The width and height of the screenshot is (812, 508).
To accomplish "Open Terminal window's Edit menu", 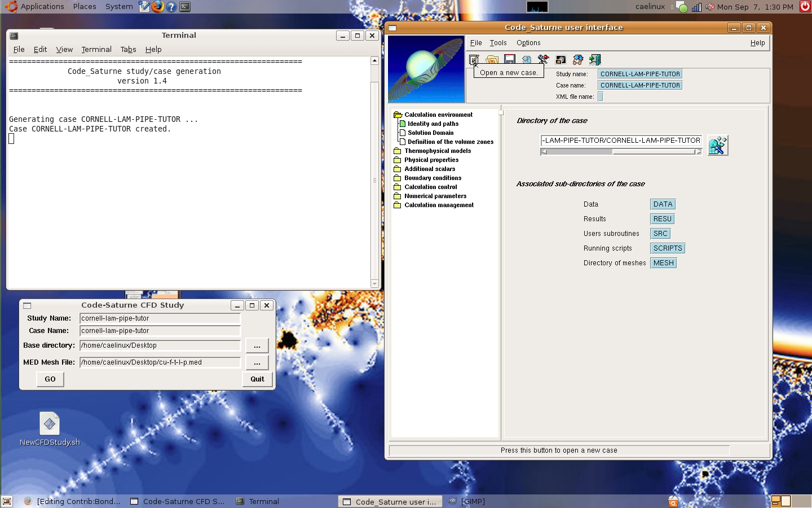I will click(x=40, y=50).
